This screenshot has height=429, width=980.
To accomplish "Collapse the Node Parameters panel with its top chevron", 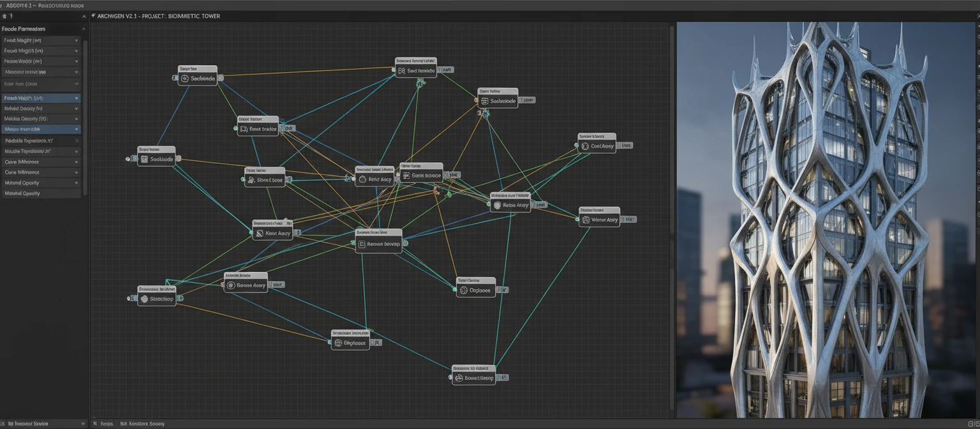I will (83, 29).
